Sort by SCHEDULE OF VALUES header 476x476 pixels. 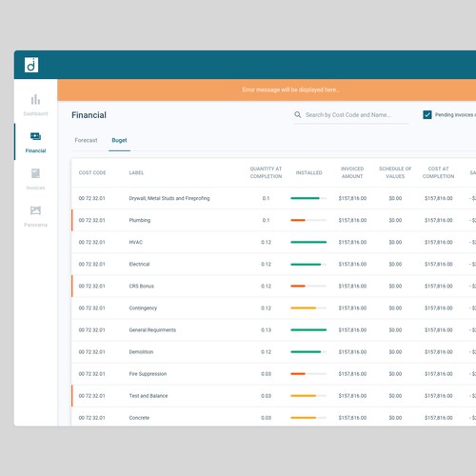[395, 172]
